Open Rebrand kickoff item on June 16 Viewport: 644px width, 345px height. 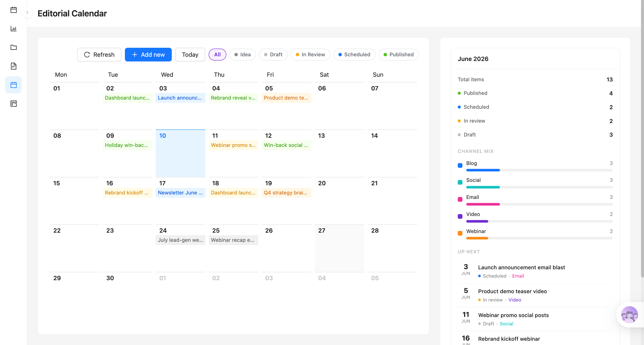(x=127, y=193)
